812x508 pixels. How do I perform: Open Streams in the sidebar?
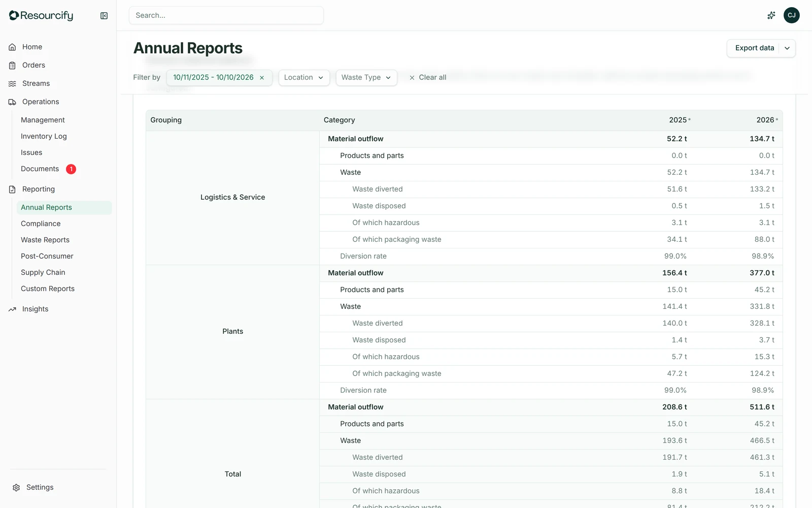[x=36, y=83]
